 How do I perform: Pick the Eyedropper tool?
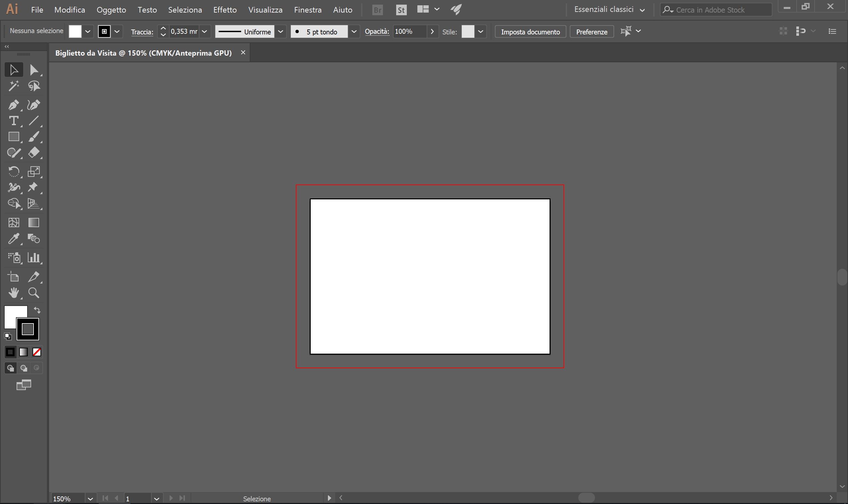[x=13, y=239]
